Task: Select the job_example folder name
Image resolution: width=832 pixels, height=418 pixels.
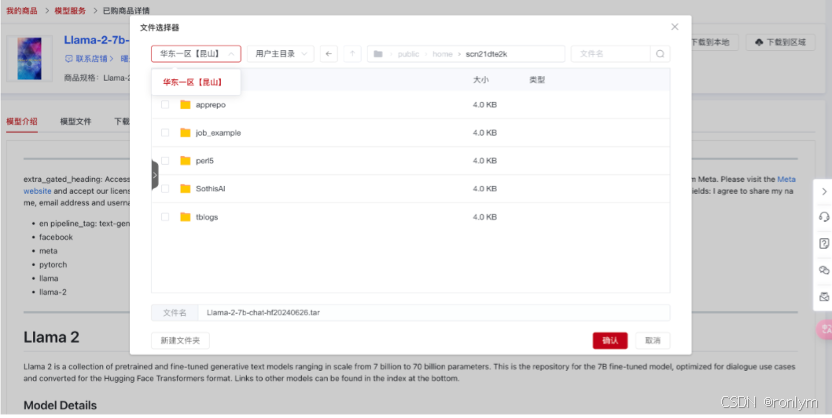Action: click(218, 133)
